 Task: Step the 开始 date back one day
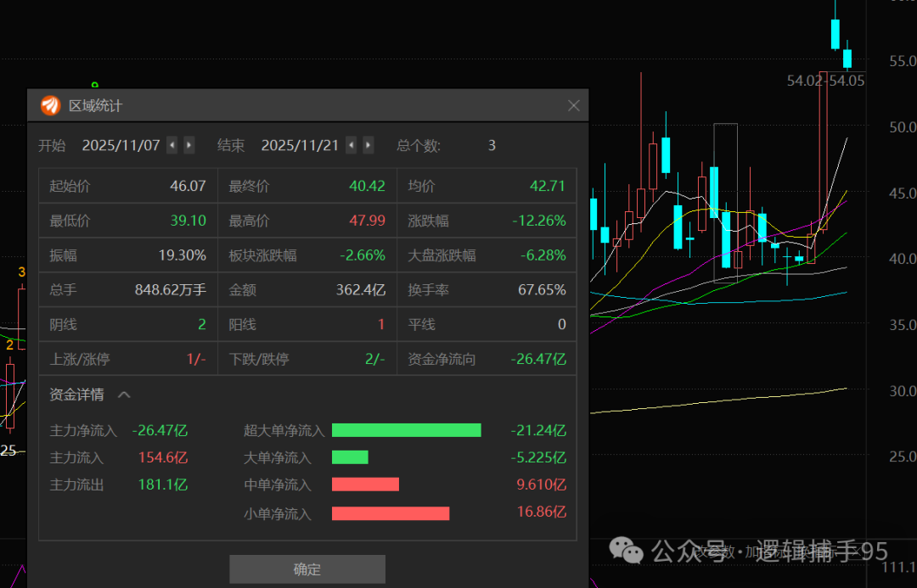(172, 145)
